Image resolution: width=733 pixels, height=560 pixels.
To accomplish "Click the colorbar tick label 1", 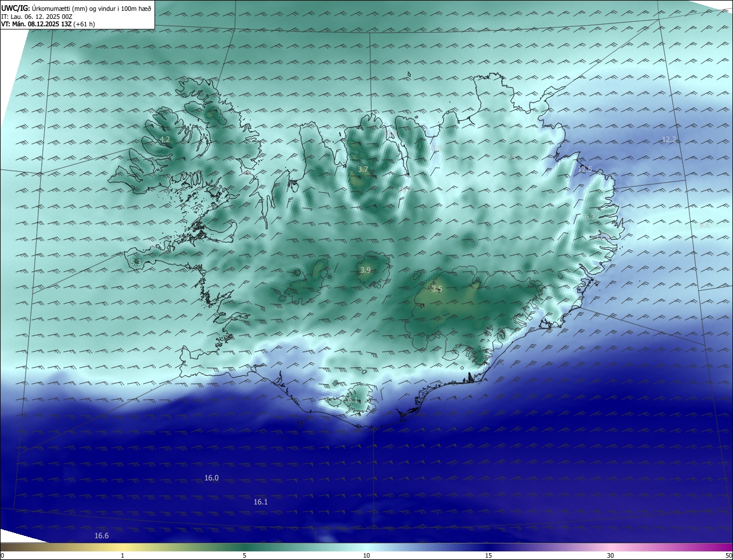I will 123,555.
